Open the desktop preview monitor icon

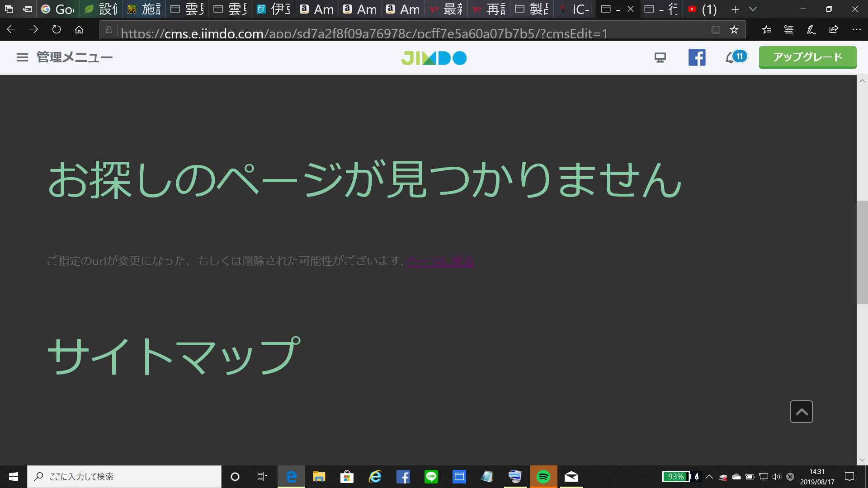click(x=660, y=57)
